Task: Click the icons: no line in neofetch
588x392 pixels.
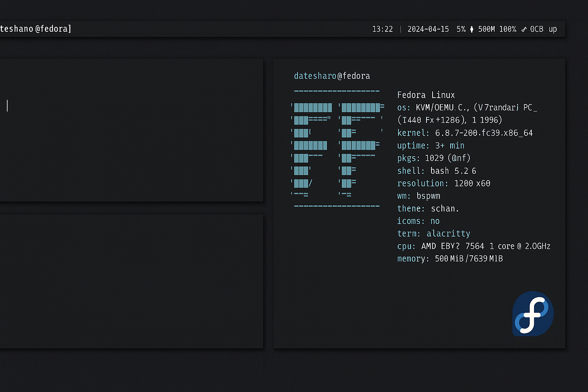Action: [x=418, y=221]
